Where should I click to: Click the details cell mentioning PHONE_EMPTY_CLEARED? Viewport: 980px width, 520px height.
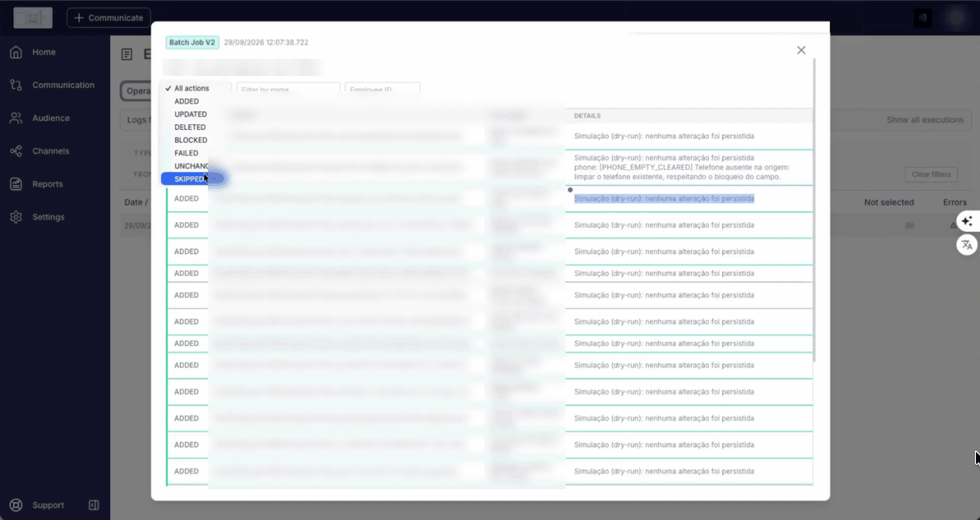point(689,167)
